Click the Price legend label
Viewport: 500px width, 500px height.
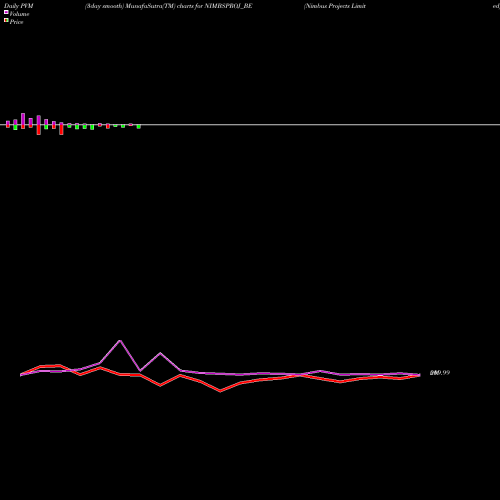[16, 22]
